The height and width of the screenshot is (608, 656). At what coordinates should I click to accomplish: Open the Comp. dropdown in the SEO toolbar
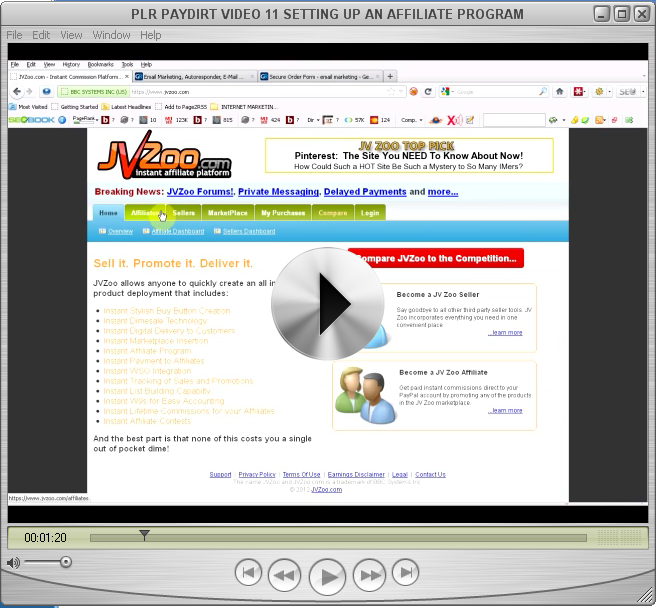(412, 120)
